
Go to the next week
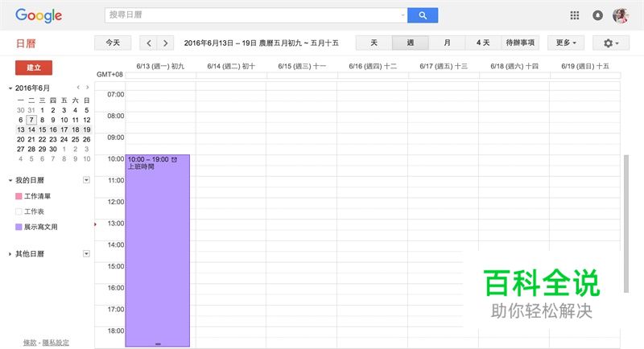[165, 43]
